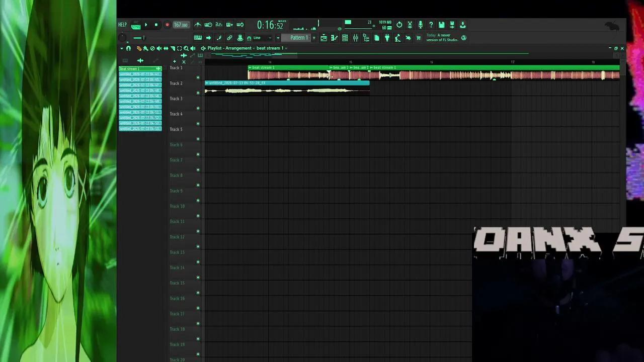Mute Track 3 via its green dot
This screenshot has height=362, width=644.
click(198, 108)
